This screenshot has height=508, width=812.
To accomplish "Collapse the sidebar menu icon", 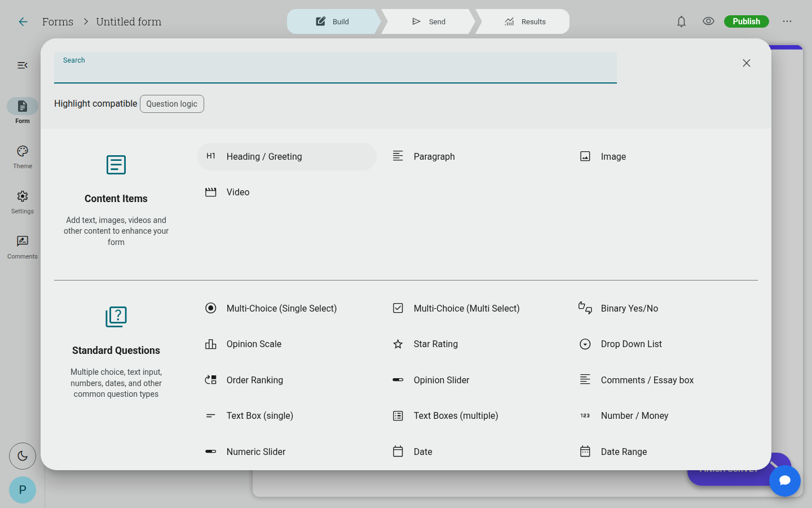I will (23, 65).
